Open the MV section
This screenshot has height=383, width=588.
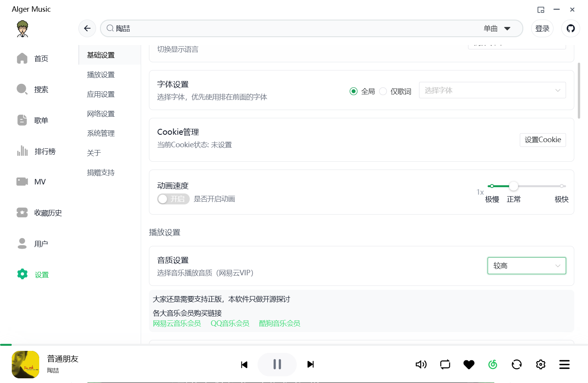(x=31, y=182)
